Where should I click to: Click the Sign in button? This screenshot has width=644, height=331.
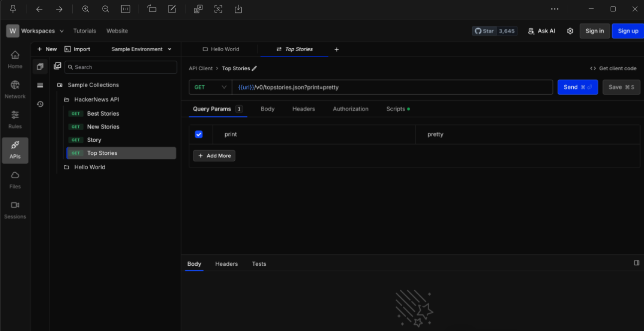tap(595, 31)
